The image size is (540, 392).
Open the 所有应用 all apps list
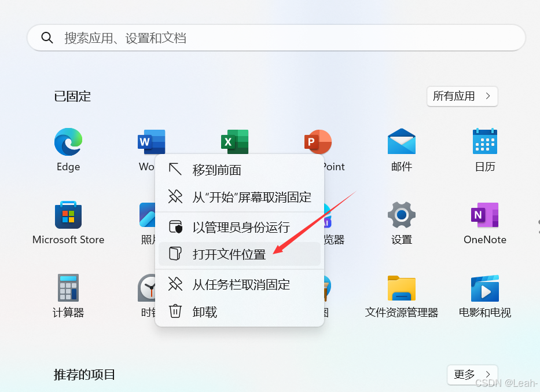pyautogui.click(x=462, y=96)
